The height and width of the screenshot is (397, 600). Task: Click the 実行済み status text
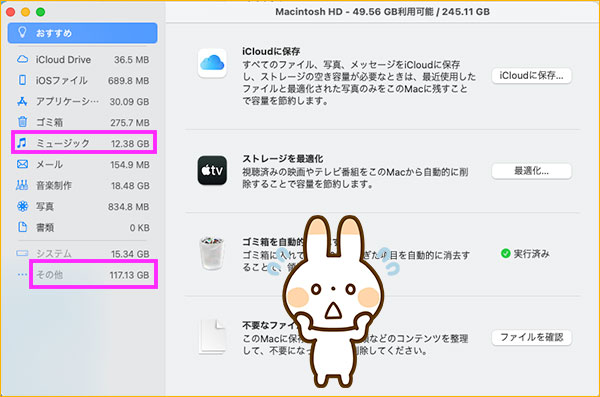coord(532,254)
